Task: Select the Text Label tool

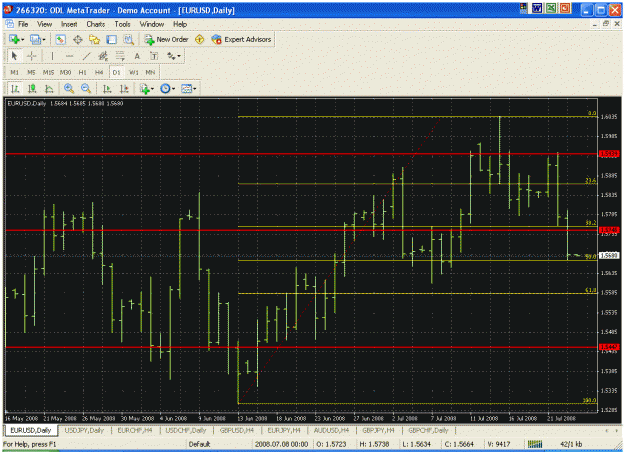Action: point(154,56)
